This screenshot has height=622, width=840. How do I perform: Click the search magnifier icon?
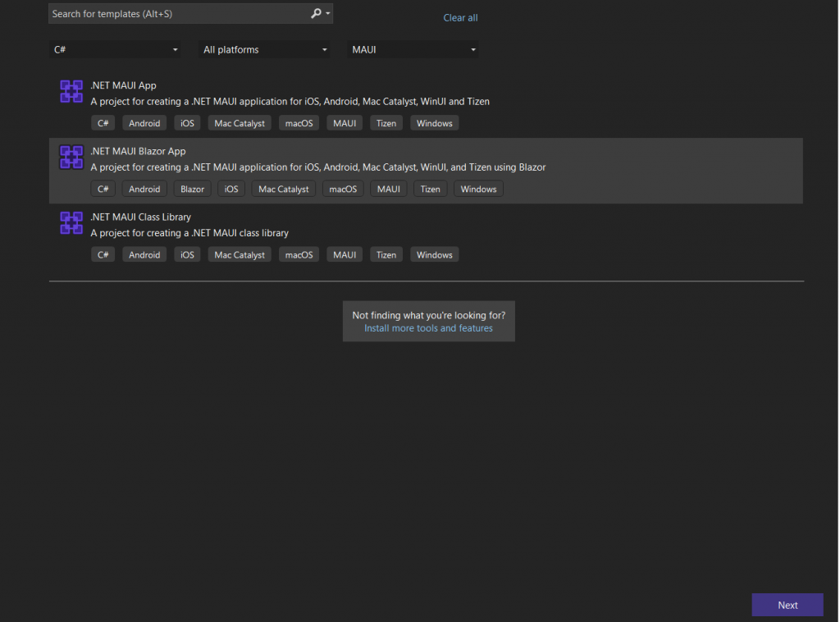tap(316, 13)
